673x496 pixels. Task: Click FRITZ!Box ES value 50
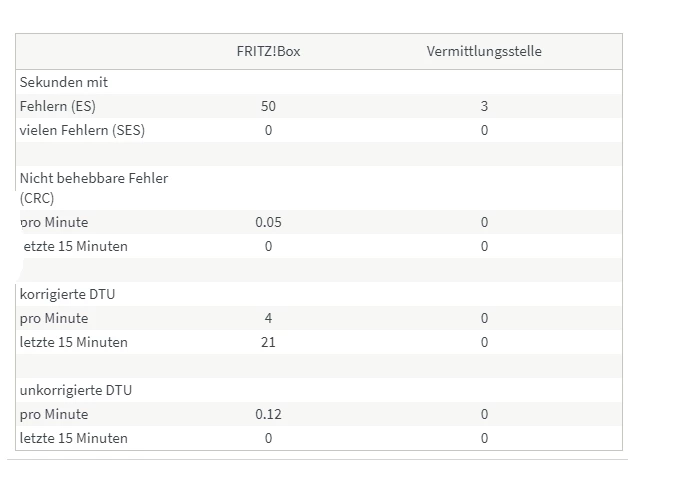coord(268,106)
